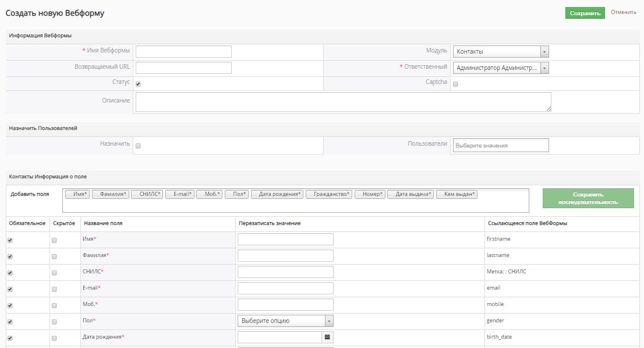Enable the Captcha checkbox

(455, 84)
